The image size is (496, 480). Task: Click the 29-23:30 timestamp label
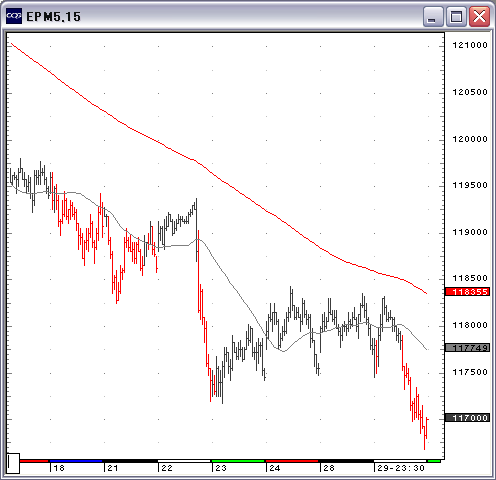(x=401, y=468)
